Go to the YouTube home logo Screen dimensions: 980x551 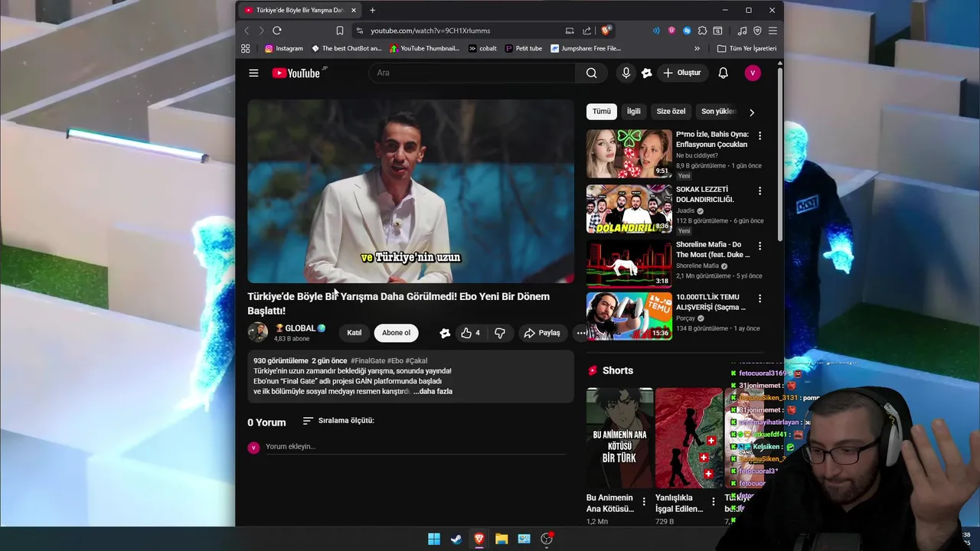(x=296, y=73)
